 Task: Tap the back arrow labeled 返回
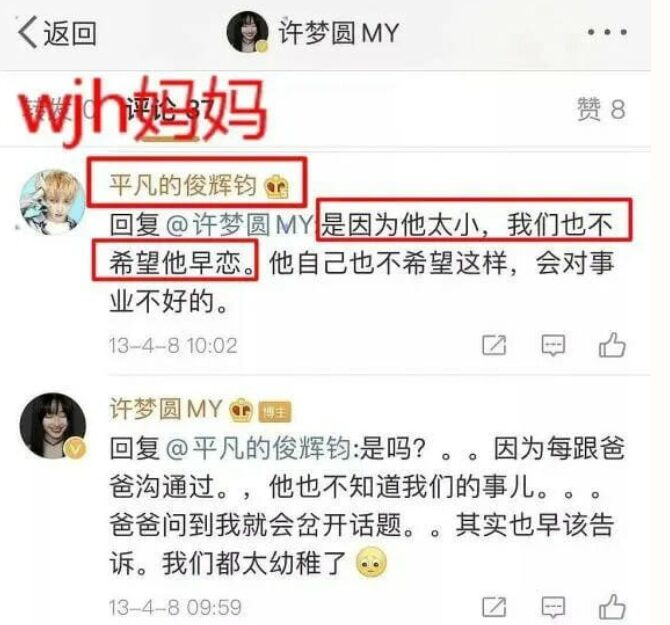click(x=57, y=33)
